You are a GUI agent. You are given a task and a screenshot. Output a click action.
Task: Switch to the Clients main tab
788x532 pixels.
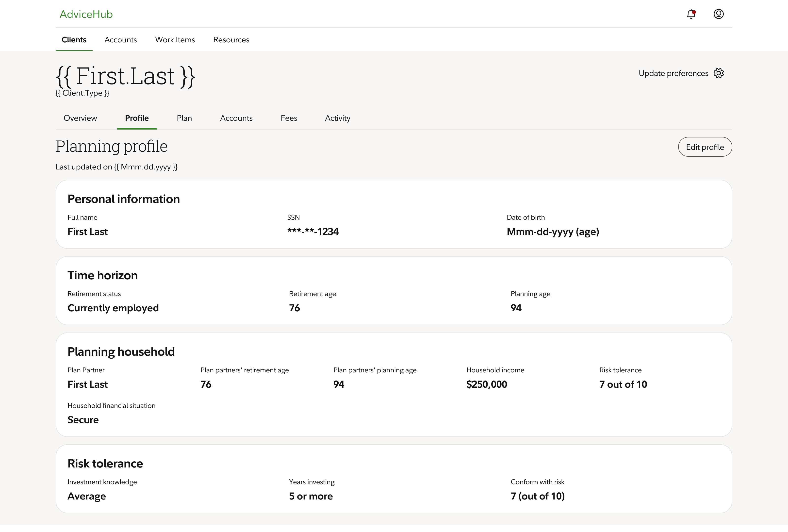74,40
